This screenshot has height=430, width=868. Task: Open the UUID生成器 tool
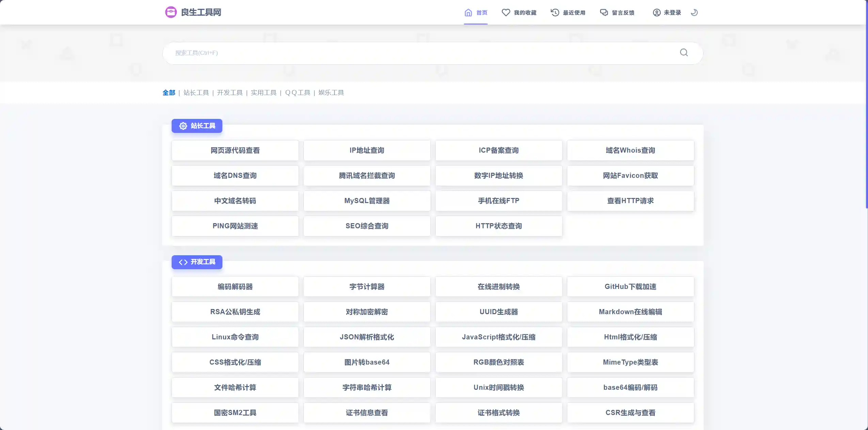tap(498, 312)
